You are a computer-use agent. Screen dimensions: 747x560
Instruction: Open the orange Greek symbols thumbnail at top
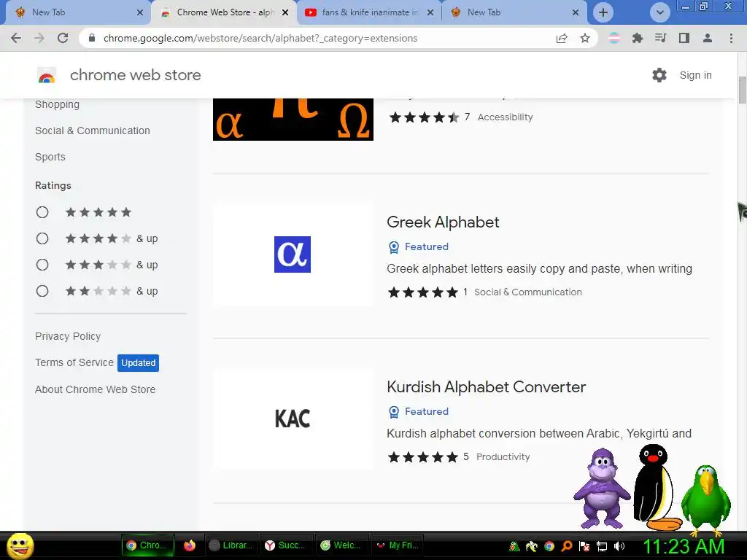coord(293,119)
